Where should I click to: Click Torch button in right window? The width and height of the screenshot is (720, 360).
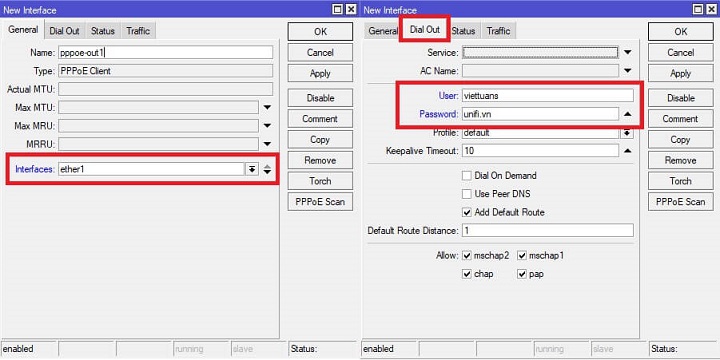[x=681, y=181]
